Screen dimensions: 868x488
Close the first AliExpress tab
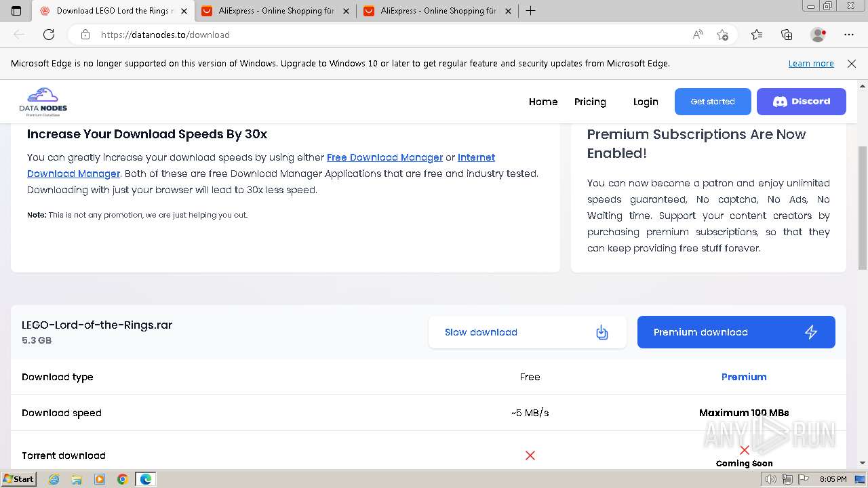346,11
